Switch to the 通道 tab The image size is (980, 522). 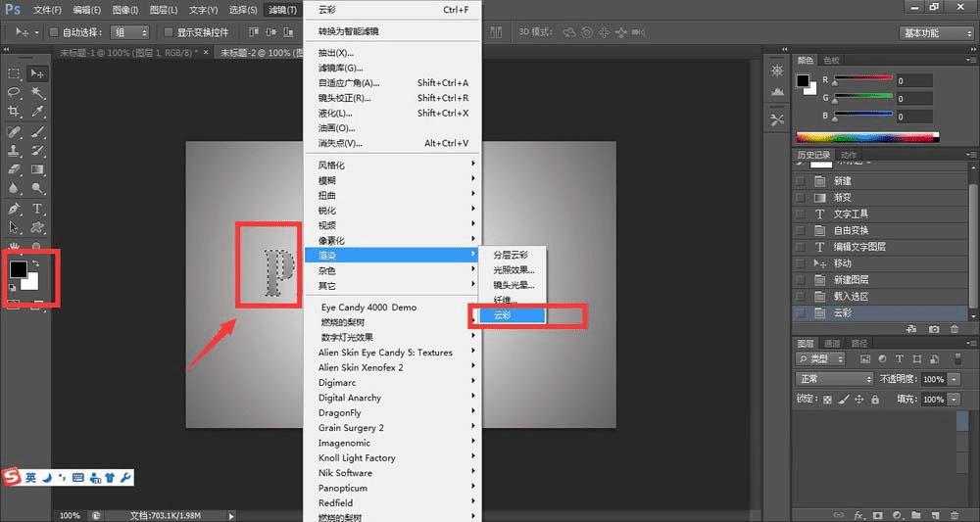[x=832, y=344]
